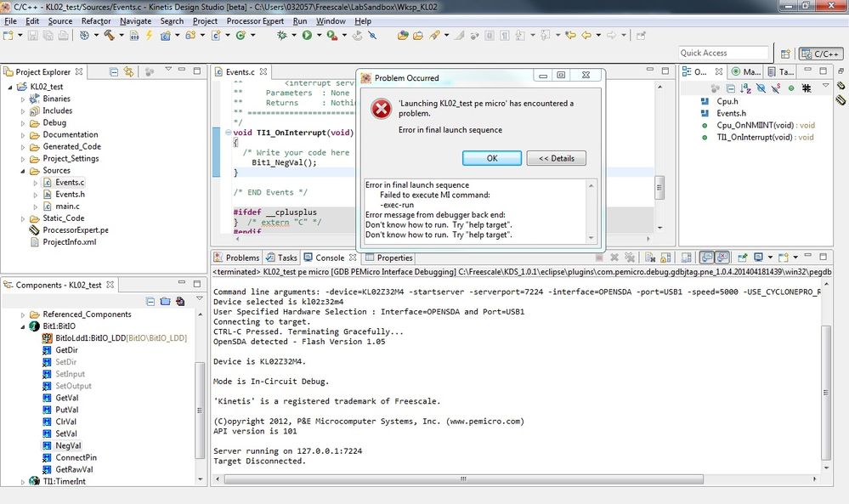Click the New file icon in the toolbar
This screenshot has height=504, width=849.
click(8, 35)
